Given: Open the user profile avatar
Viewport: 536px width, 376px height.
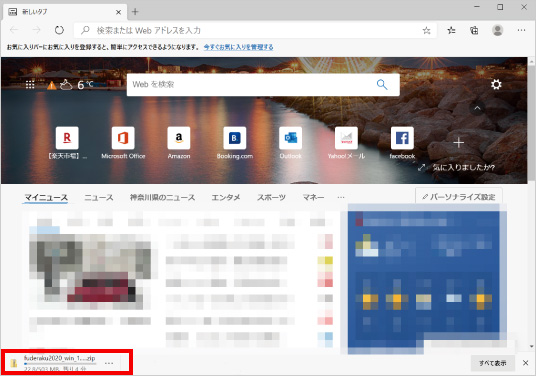Looking at the screenshot, I should coord(497,30).
